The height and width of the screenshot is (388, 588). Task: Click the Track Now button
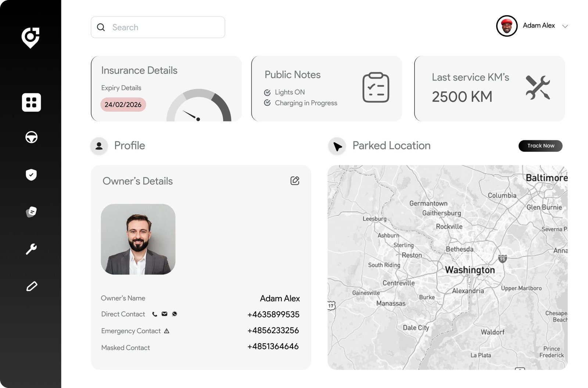541,146
